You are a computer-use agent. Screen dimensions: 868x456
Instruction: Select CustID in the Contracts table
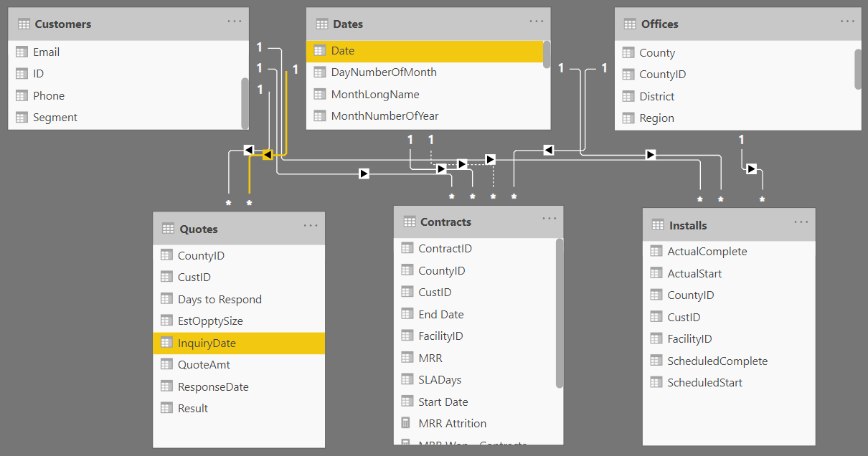click(475, 292)
